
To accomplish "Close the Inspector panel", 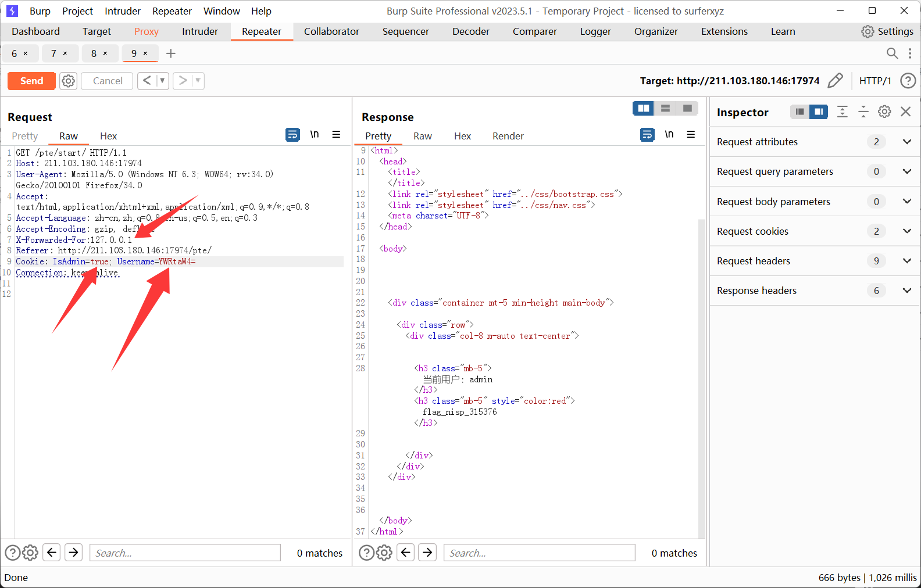I will [x=905, y=112].
